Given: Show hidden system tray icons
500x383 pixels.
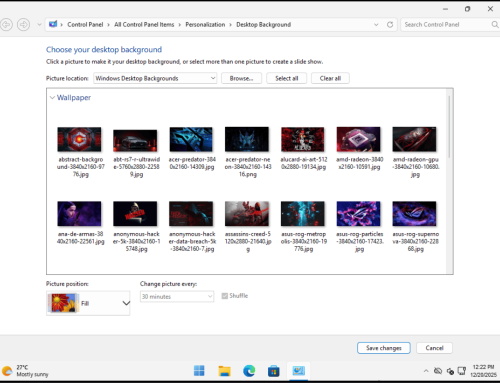Looking at the screenshot, I should point(426,371).
